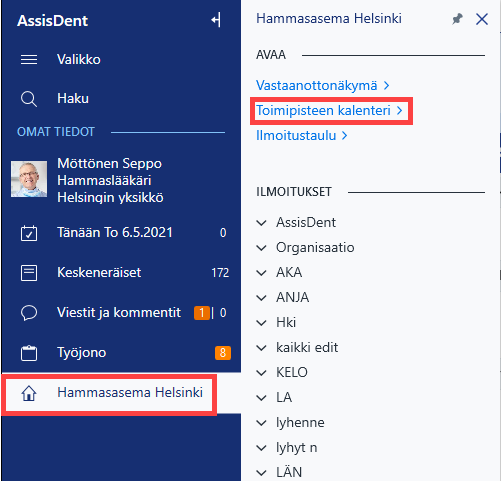Click the Työjono clipboard icon

click(x=29, y=353)
